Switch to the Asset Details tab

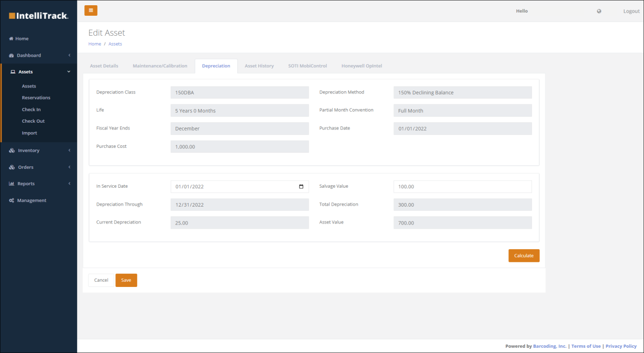[x=104, y=66]
